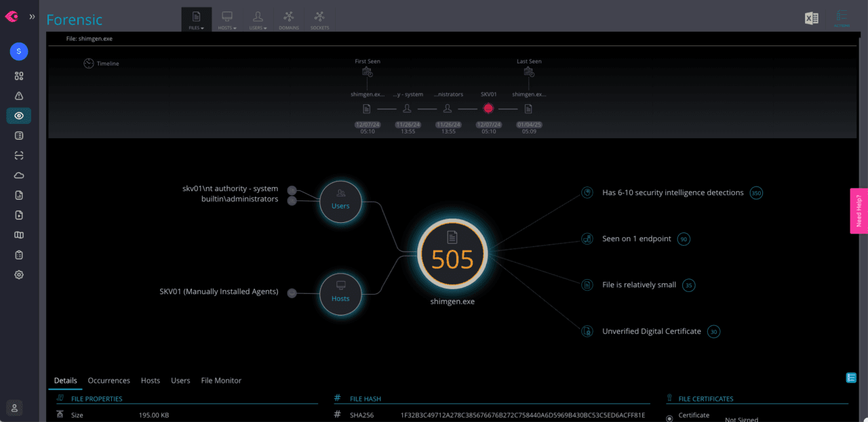The width and height of the screenshot is (868, 422).
Task: Click the Timeline clock icon
Action: point(88,63)
